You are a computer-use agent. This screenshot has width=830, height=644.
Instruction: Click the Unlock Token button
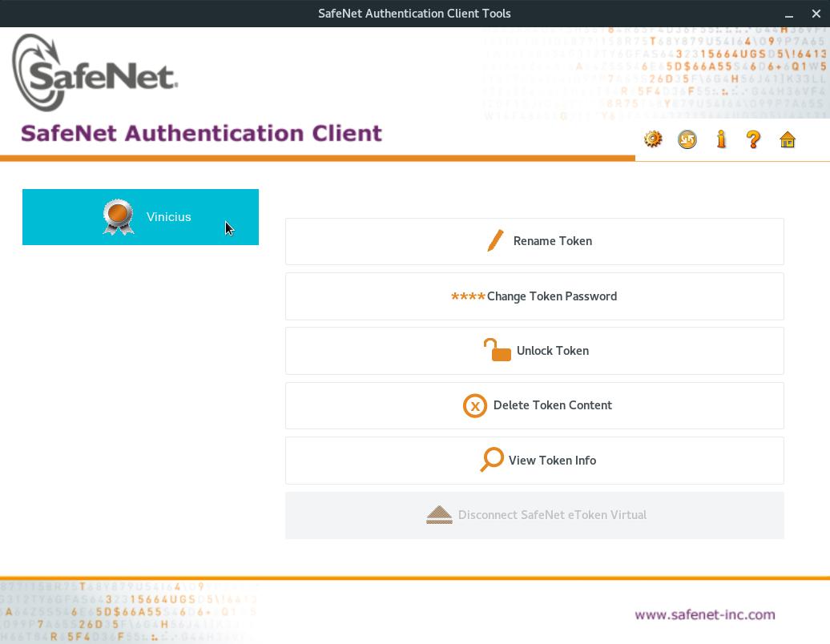tap(534, 351)
